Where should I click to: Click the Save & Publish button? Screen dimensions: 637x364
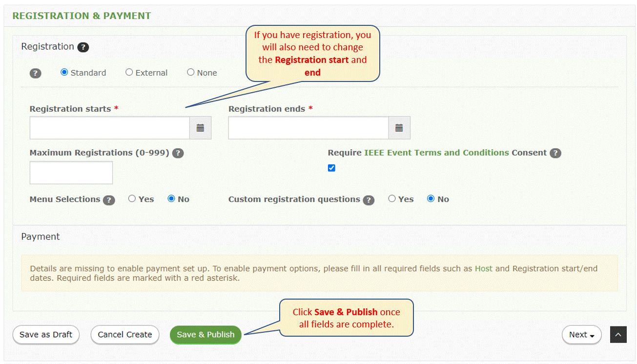click(205, 335)
